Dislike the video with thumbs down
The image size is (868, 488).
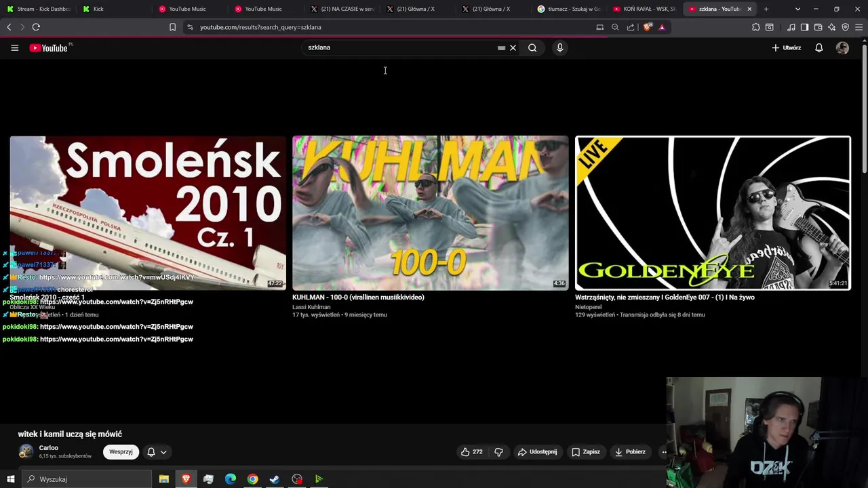pos(498,452)
